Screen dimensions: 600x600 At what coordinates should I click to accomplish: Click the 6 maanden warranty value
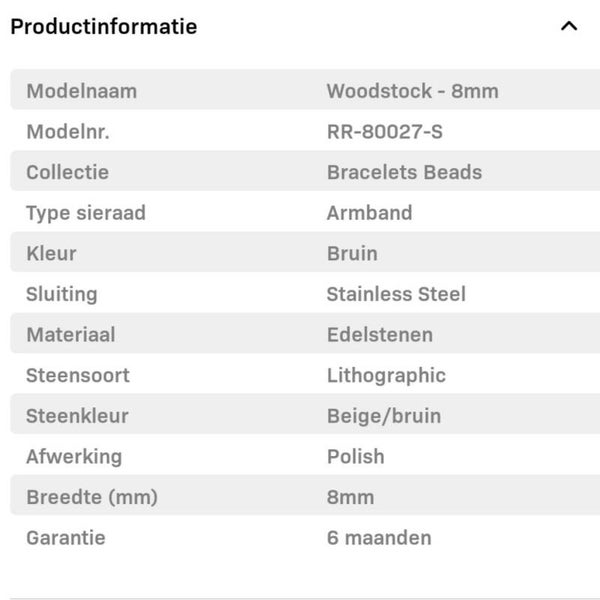tap(379, 538)
